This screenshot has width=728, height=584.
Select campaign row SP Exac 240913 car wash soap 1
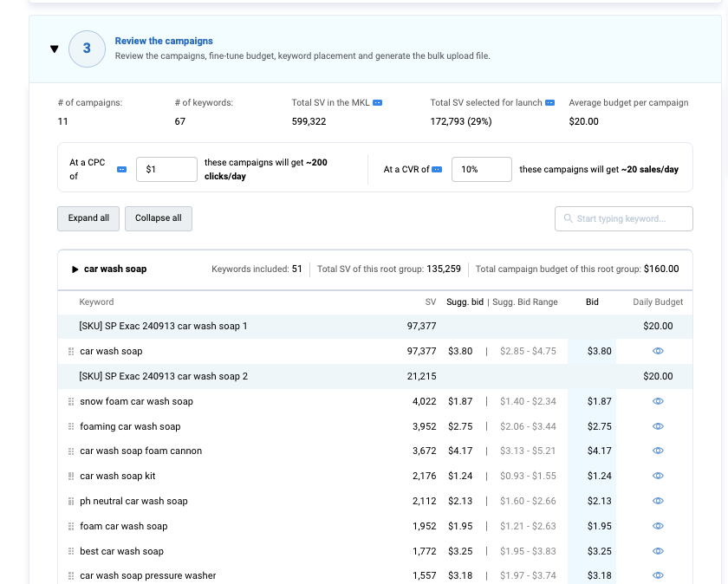(x=375, y=327)
